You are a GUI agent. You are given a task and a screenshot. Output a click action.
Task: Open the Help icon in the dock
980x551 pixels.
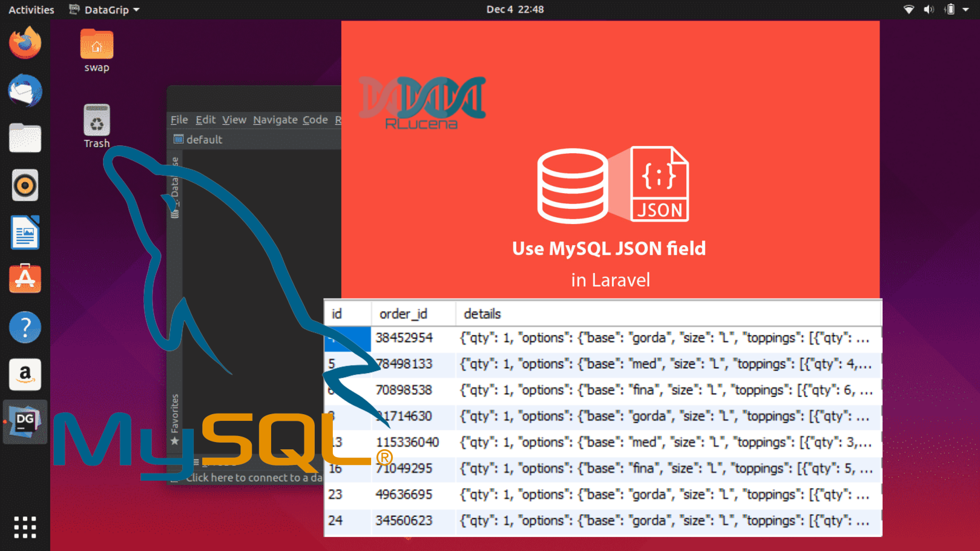pos(25,327)
